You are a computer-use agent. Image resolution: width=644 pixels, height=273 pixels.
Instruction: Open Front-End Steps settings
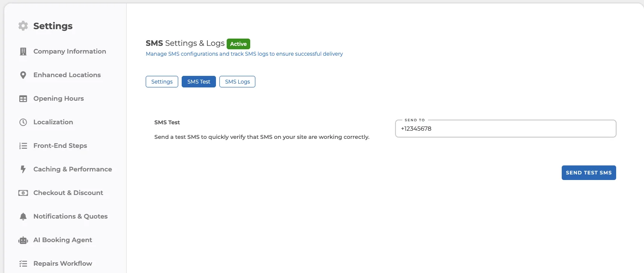click(x=60, y=146)
